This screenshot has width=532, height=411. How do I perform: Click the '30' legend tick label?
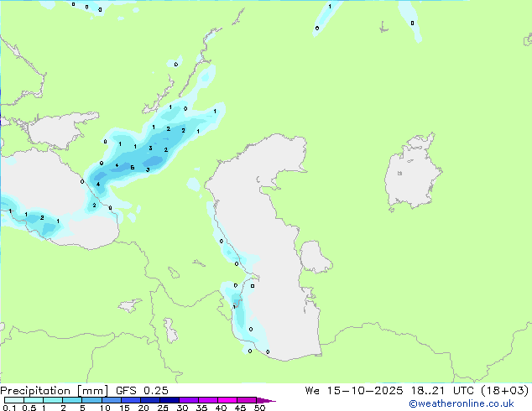[x=182, y=408]
